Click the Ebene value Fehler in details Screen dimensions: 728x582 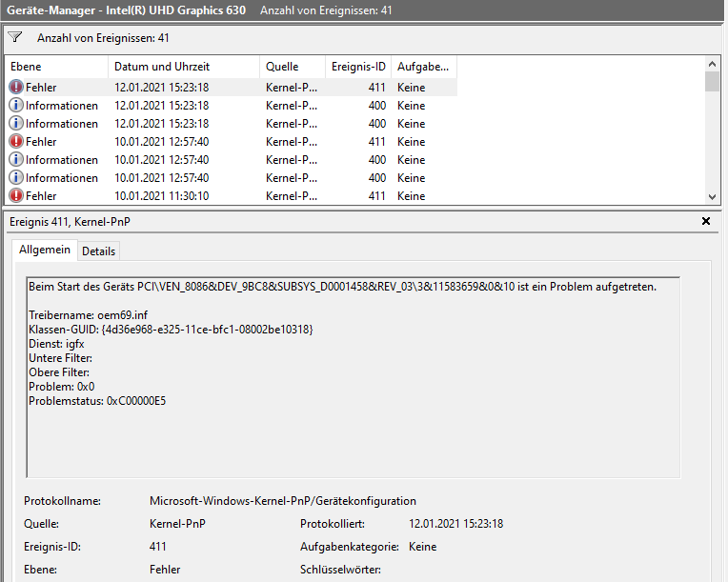[165, 570]
